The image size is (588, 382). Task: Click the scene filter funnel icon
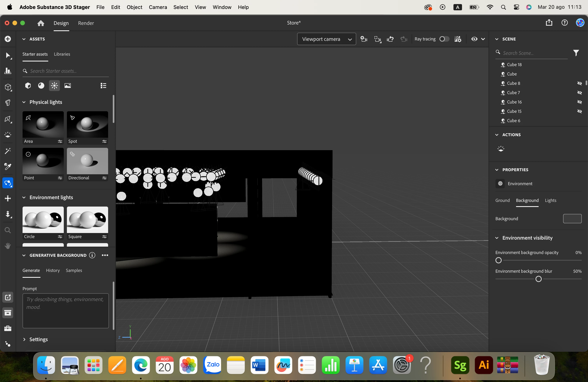pyautogui.click(x=576, y=53)
